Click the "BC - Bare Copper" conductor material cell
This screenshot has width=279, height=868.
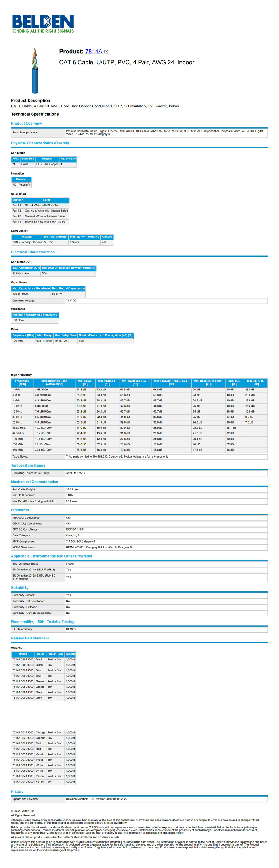[47, 164]
